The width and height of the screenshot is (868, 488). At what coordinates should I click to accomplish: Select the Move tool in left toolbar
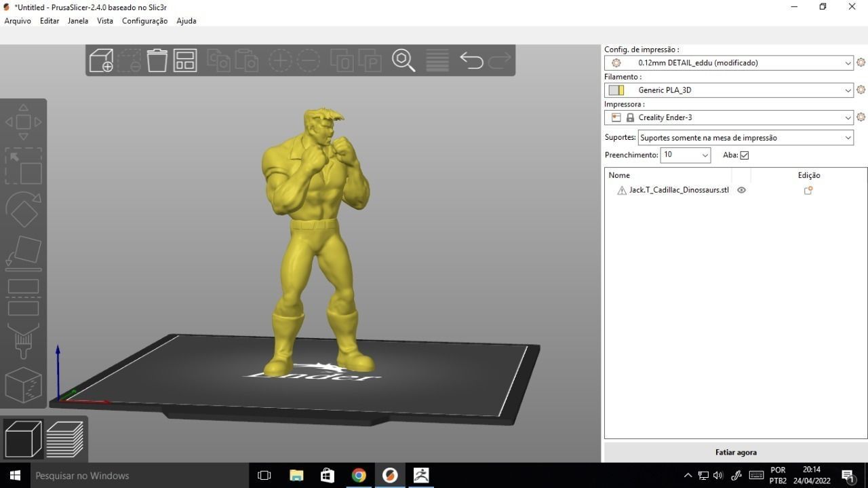pos(23,122)
